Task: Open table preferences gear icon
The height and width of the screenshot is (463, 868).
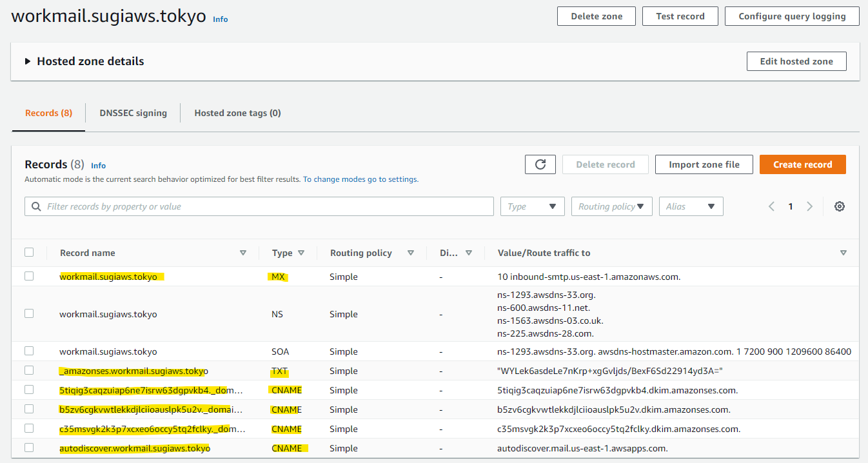Action: click(839, 206)
